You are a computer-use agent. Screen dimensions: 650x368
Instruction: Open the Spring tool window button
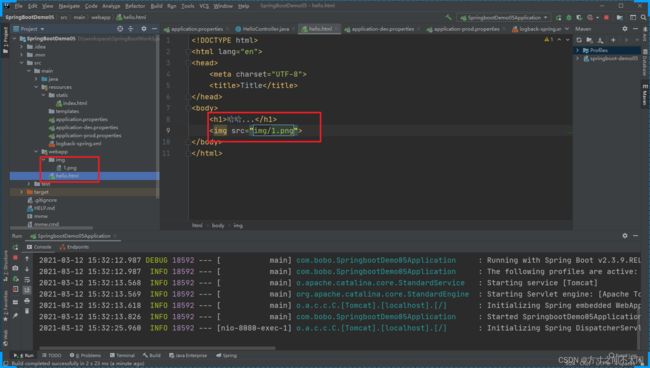[226, 356]
